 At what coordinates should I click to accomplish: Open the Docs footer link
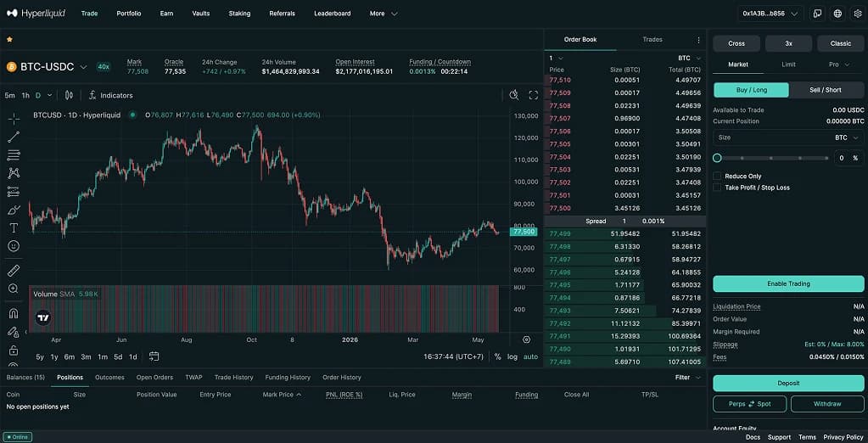click(753, 437)
